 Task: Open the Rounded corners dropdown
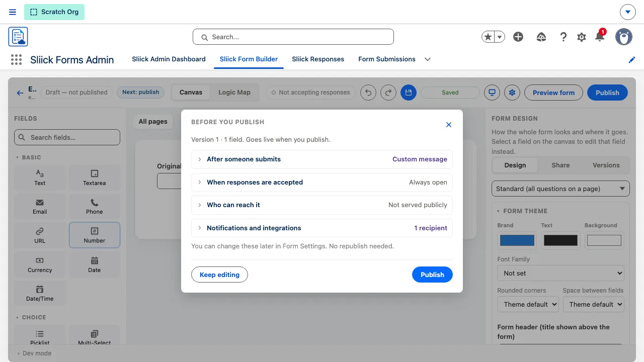(528, 304)
